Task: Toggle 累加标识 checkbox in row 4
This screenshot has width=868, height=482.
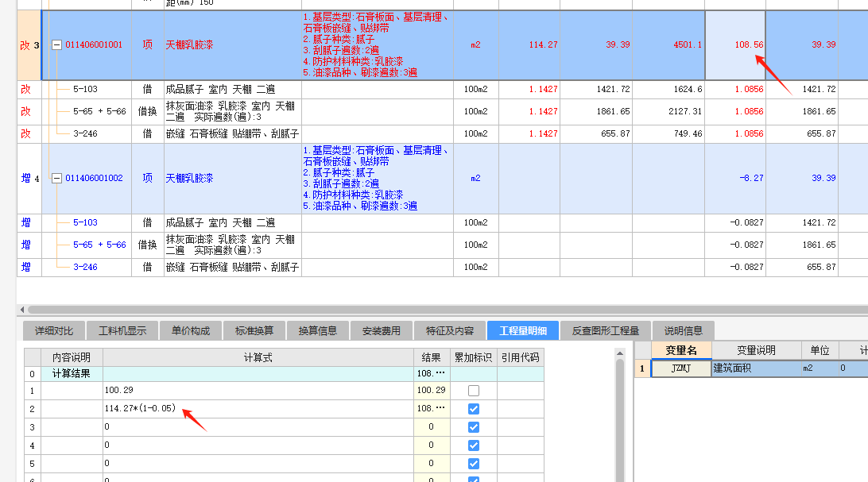Action: click(473, 445)
